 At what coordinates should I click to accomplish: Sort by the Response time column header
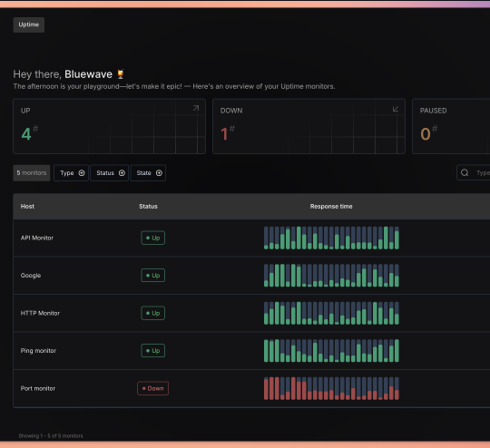pyautogui.click(x=331, y=206)
